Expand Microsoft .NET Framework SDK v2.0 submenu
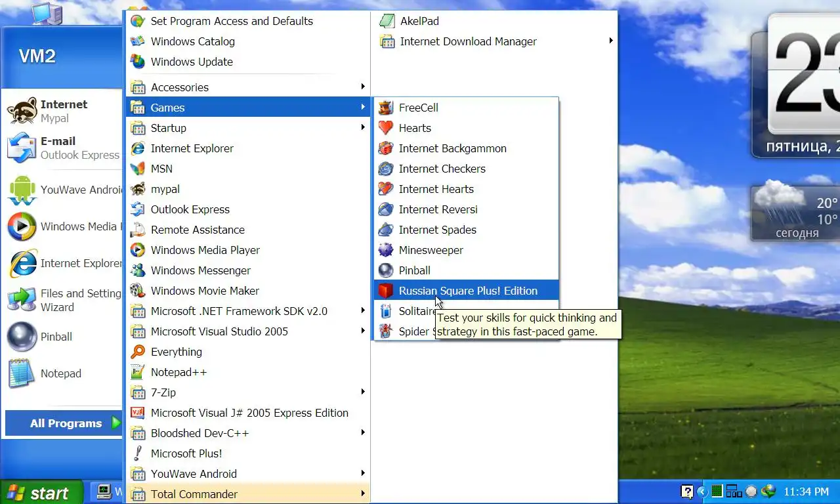Image resolution: width=840 pixels, height=504 pixels. 248,311
